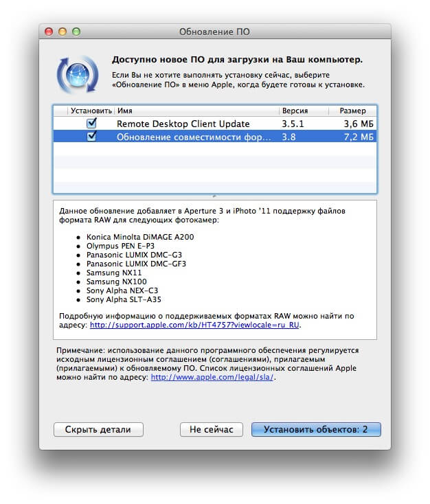430x504 pixels.
Task: Click the 7,2 МБ size cell
Action: [x=359, y=137]
